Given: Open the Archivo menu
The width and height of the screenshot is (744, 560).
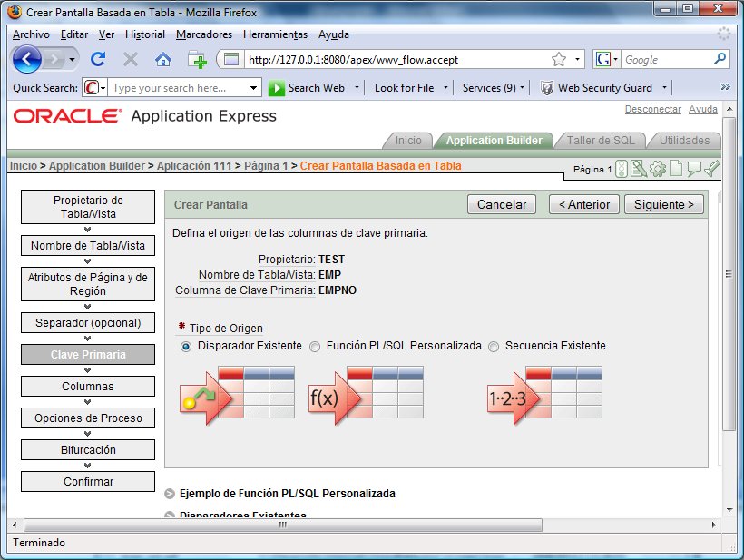Looking at the screenshot, I should pos(31,34).
